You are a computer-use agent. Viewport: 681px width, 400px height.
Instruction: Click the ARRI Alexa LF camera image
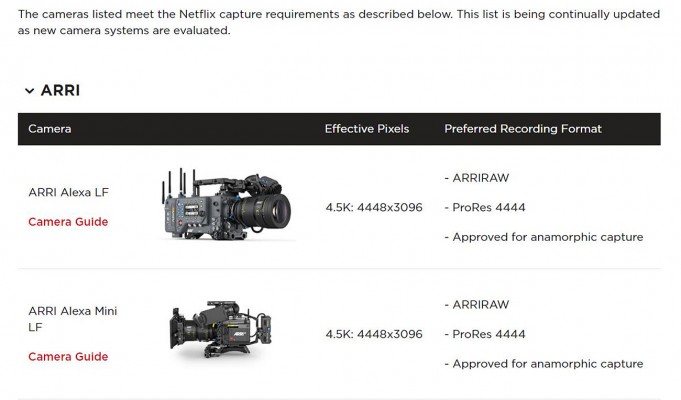tap(226, 204)
